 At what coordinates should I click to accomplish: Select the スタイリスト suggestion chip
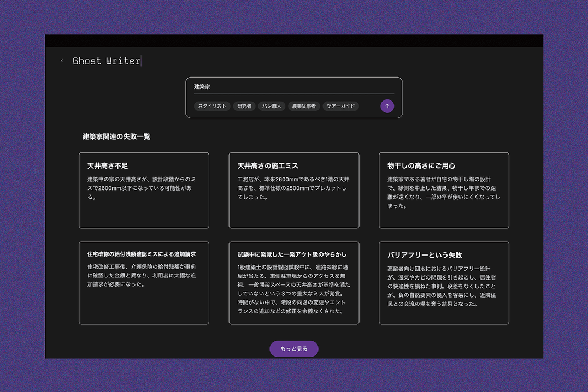[x=212, y=106]
